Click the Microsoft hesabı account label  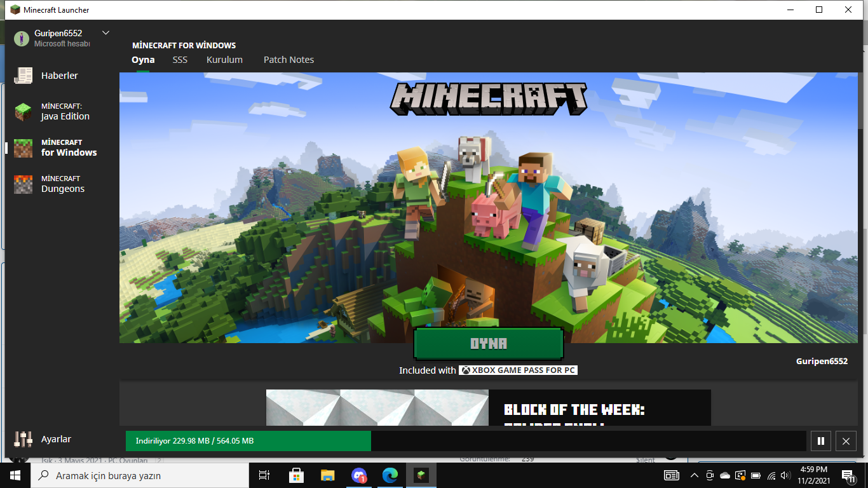pyautogui.click(x=62, y=44)
